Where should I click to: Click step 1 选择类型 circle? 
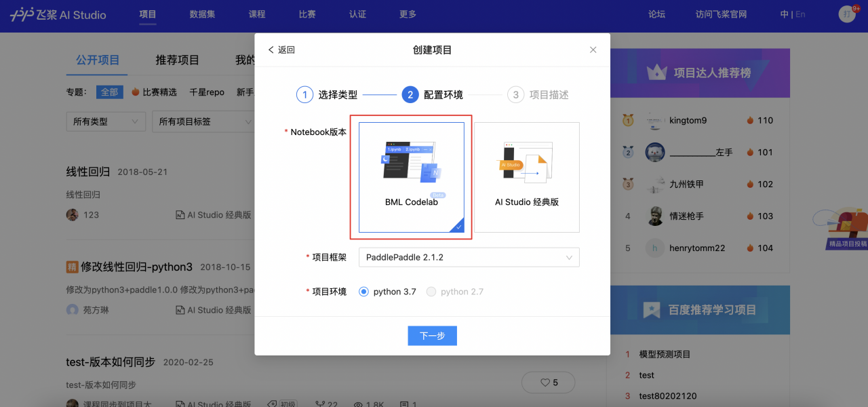pyautogui.click(x=305, y=95)
